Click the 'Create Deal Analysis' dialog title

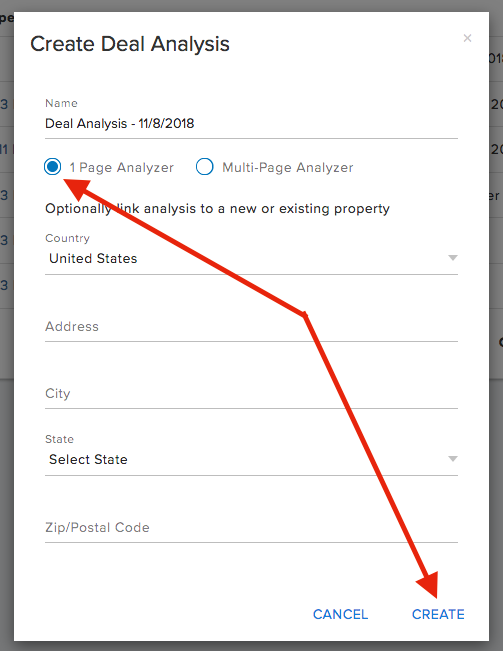pyautogui.click(x=130, y=44)
